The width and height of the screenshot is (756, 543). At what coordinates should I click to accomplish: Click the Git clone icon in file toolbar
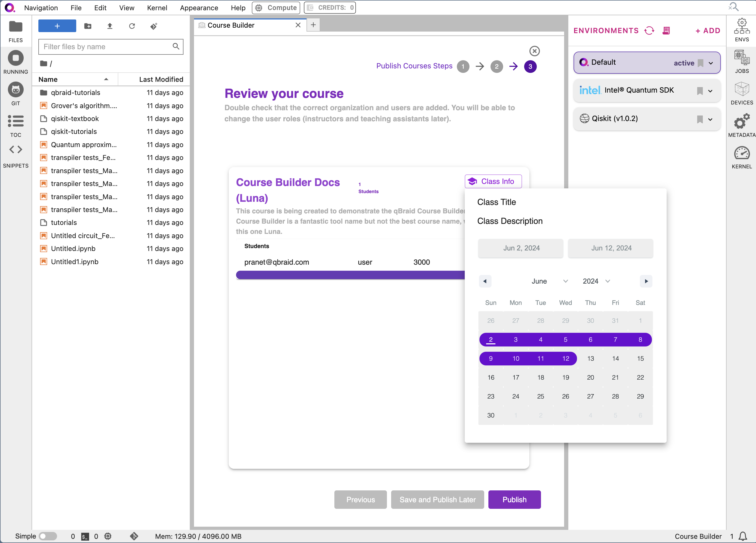154,26
